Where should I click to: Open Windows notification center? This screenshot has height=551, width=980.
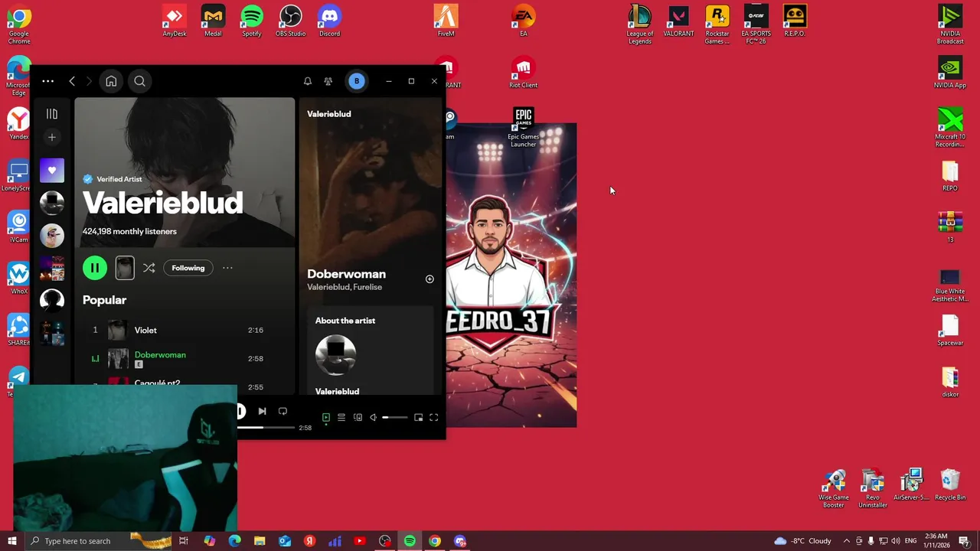tap(965, 541)
